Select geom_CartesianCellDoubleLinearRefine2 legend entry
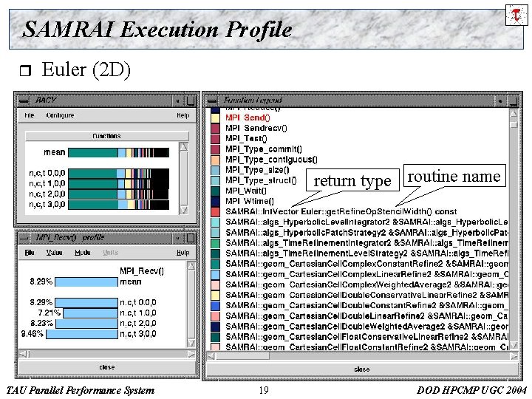The width and height of the screenshot is (532, 399). pos(366,316)
